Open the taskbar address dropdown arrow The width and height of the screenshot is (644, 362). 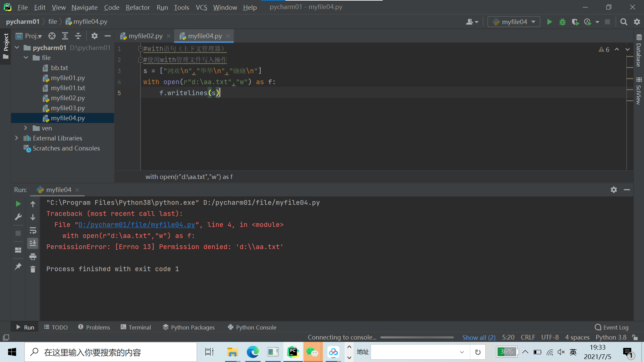pos(462,352)
